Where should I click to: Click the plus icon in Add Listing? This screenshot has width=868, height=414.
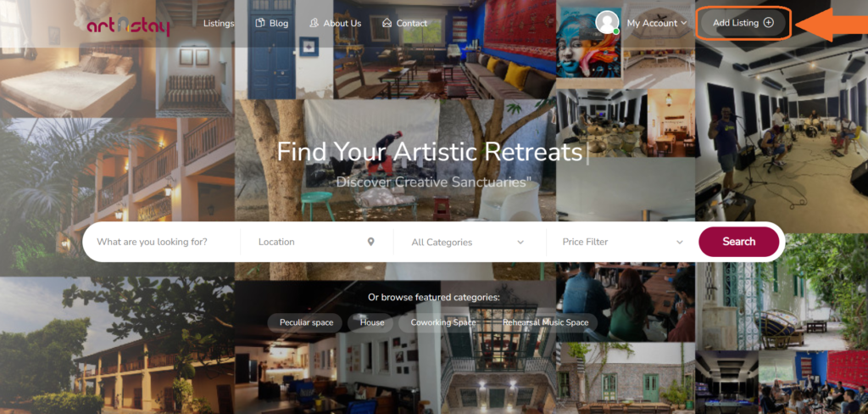[768, 23]
